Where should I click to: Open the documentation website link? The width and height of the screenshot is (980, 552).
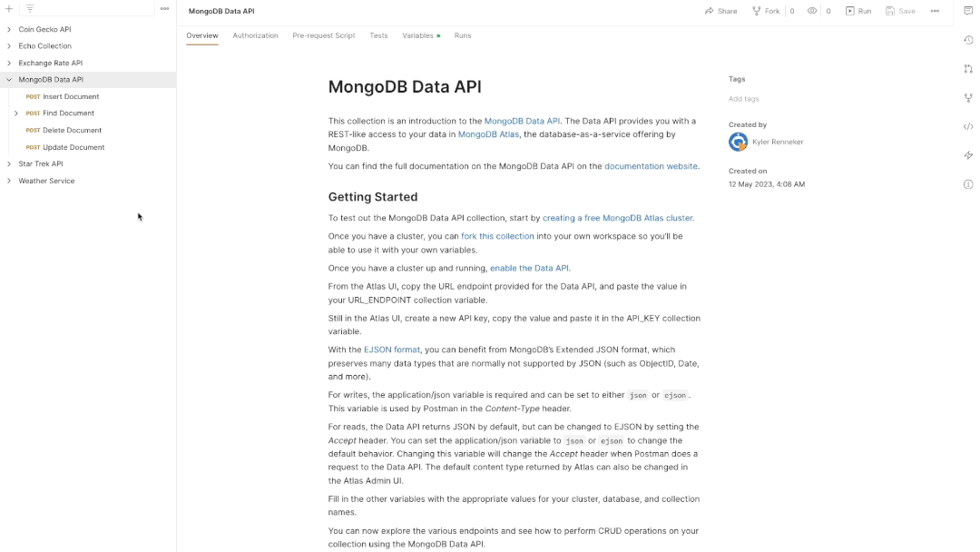pos(651,166)
